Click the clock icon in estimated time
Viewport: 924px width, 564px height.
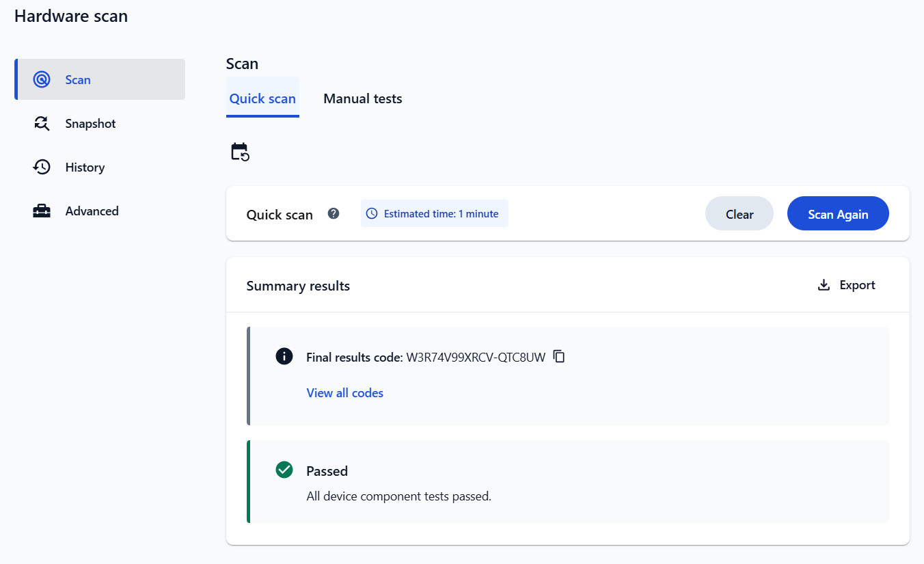[372, 213]
